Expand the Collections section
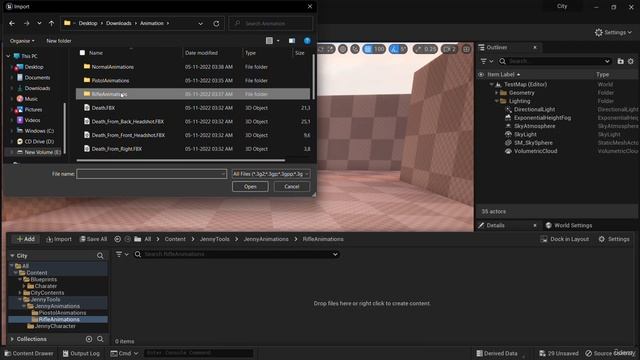The height and width of the screenshot is (360, 640). click(x=12, y=339)
